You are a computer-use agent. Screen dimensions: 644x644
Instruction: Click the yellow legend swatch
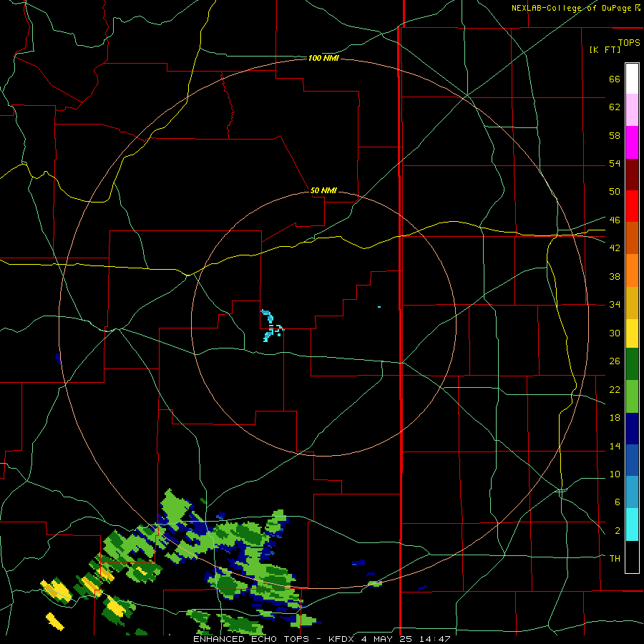click(x=632, y=333)
